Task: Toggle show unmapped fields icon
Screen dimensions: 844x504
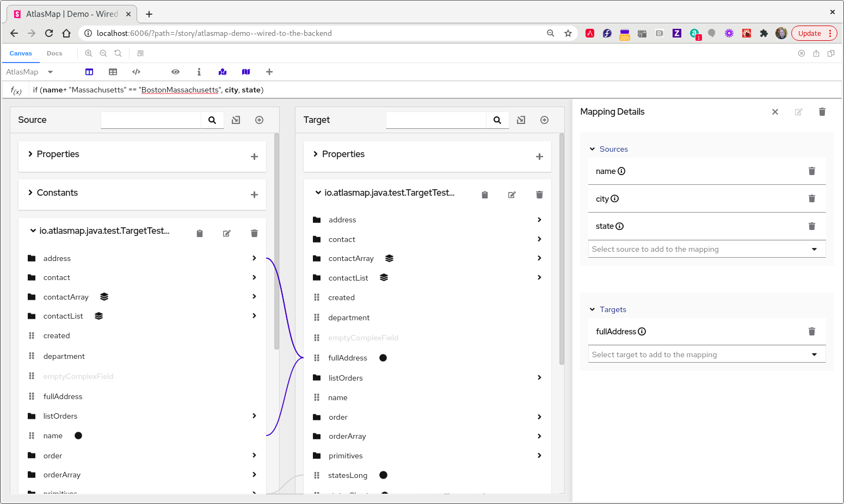Action: [x=246, y=72]
